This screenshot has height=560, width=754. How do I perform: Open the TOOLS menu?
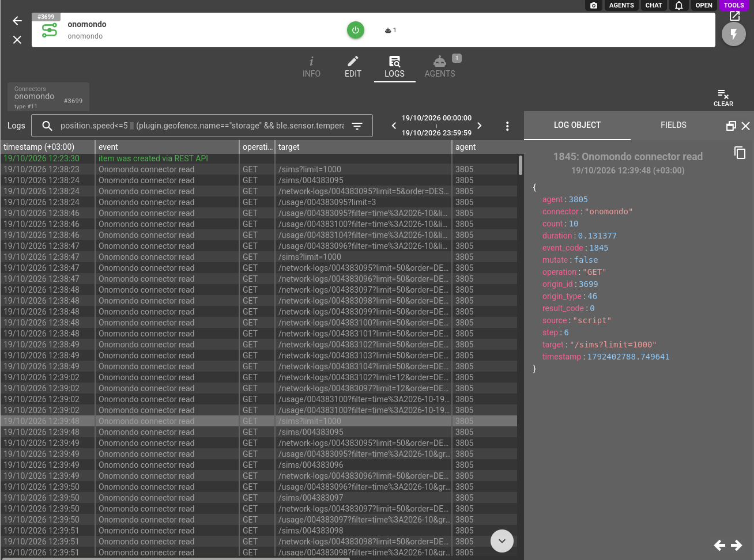(734, 5)
